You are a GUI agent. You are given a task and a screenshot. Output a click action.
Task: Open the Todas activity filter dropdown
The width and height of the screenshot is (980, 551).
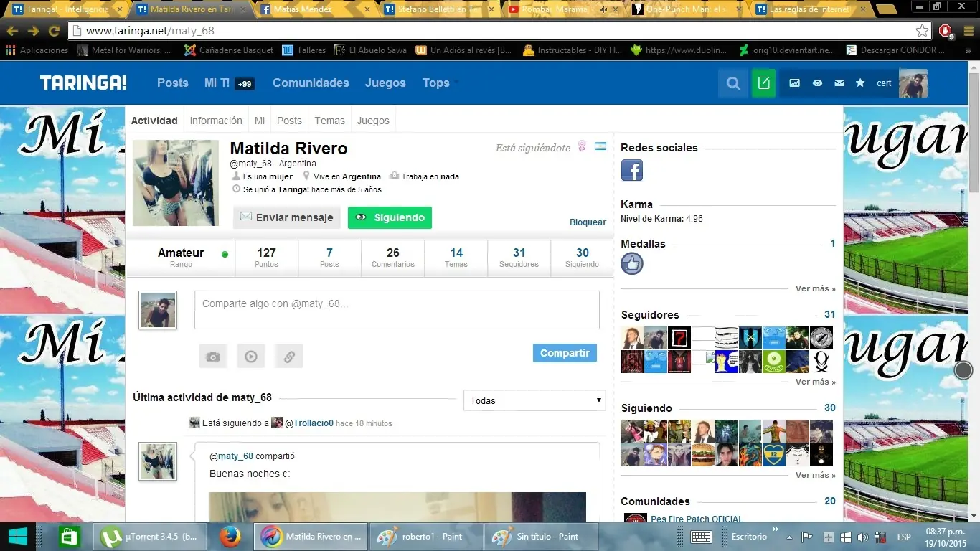pos(534,400)
